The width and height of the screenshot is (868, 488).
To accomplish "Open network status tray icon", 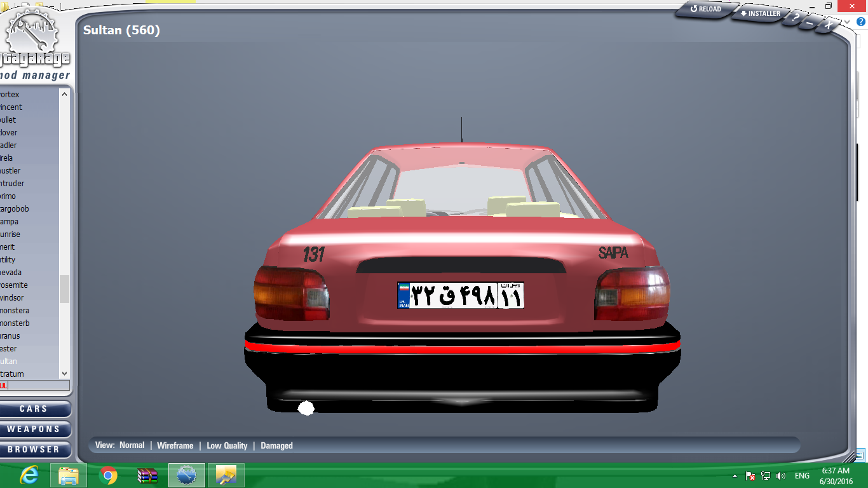I will 766,476.
